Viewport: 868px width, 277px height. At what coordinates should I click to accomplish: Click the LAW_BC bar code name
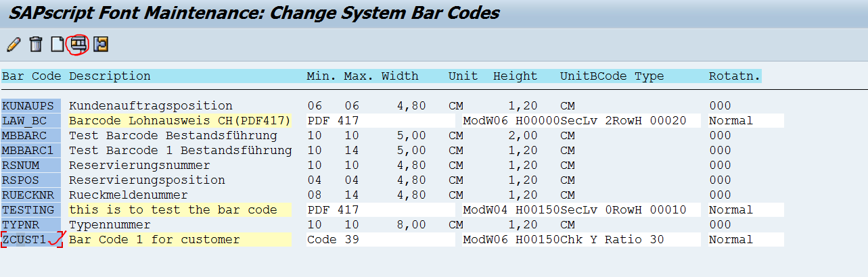tap(24, 121)
